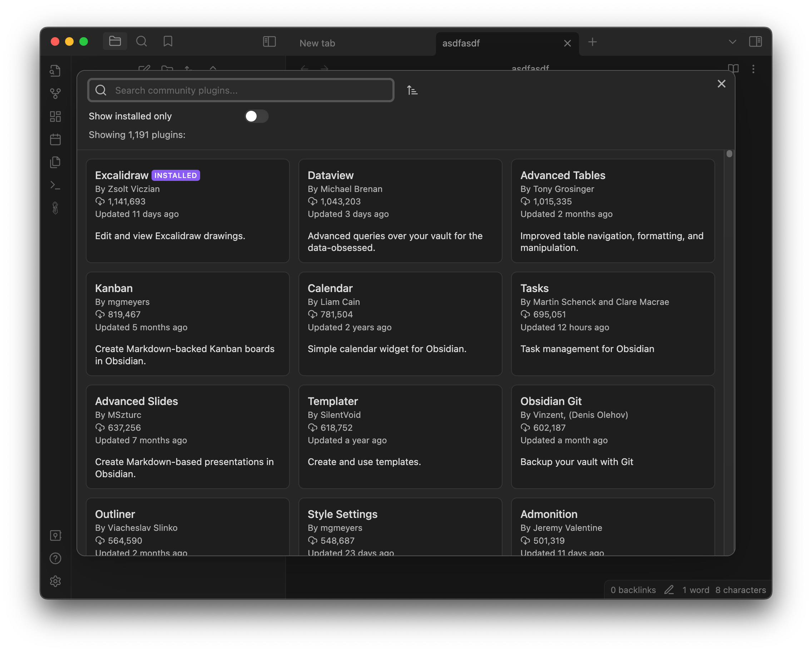Open the note's more options menu

pos(753,69)
